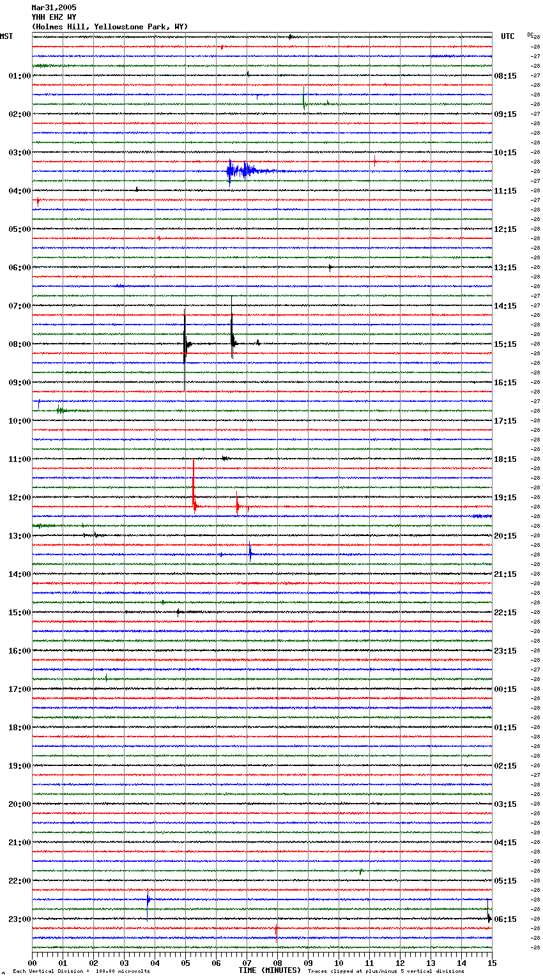Click 'TIME (MINUTES)' axis title

pyautogui.click(x=270, y=970)
